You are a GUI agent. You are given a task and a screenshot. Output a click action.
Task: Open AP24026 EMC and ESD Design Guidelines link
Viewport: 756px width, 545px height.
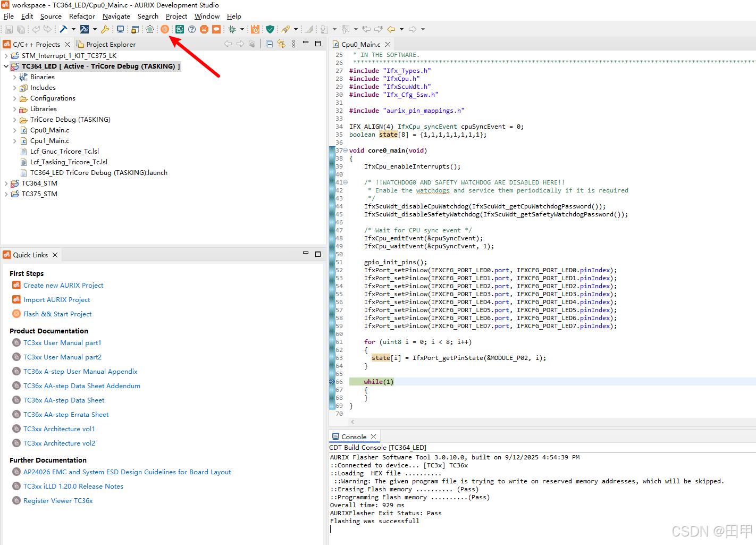pyautogui.click(x=127, y=472)
